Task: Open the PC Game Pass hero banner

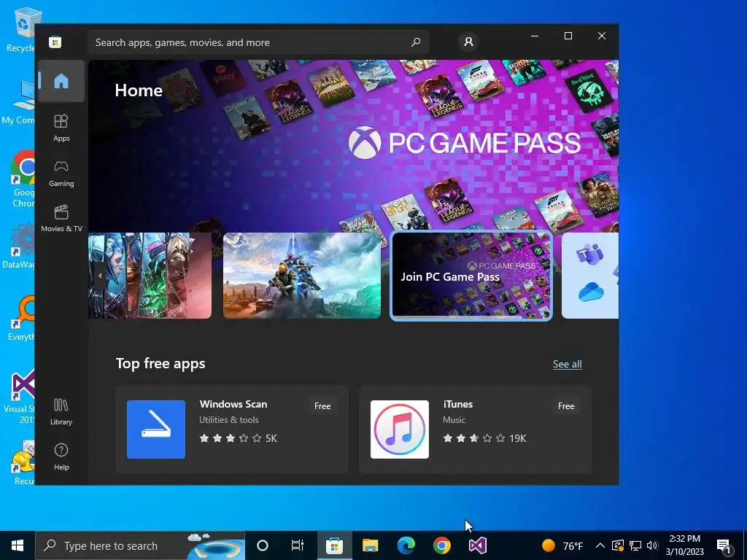Action: pyautogui.click(x=353, y=145)
